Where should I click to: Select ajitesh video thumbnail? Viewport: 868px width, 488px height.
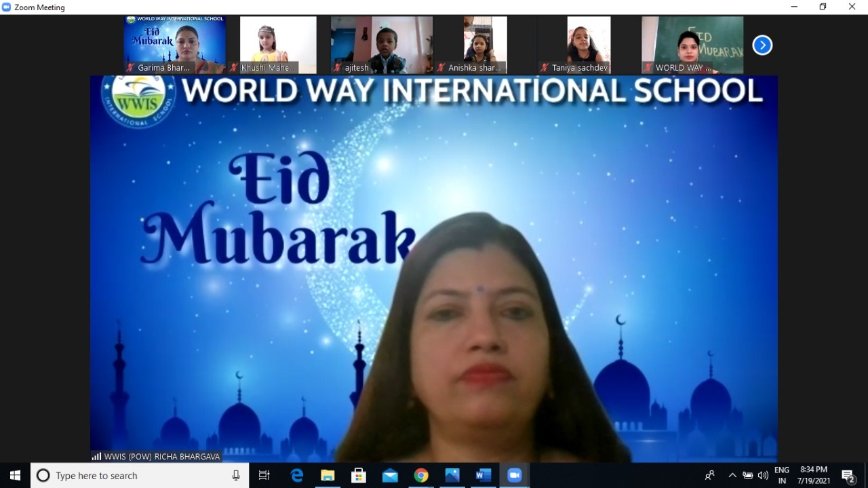382,45
